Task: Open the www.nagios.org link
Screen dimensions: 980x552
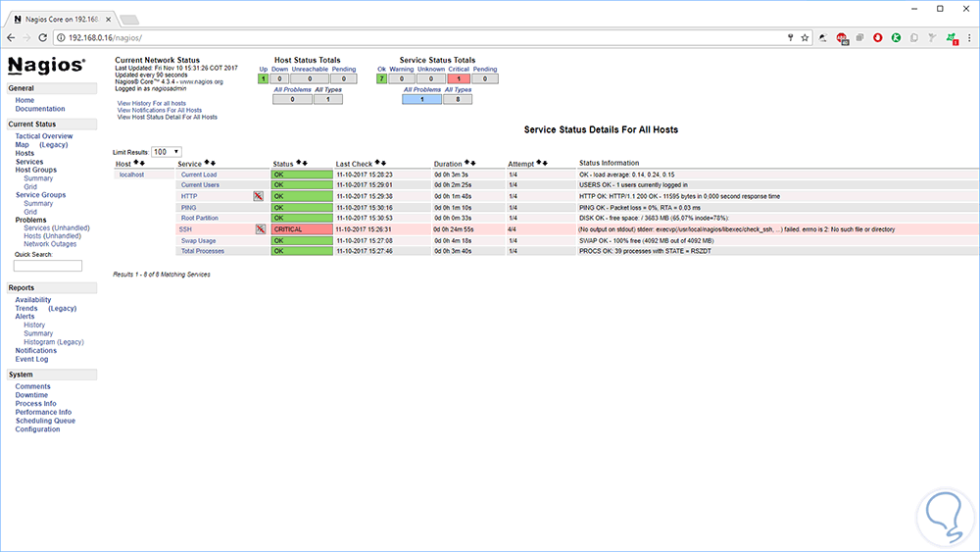Action: pos(201,82)
